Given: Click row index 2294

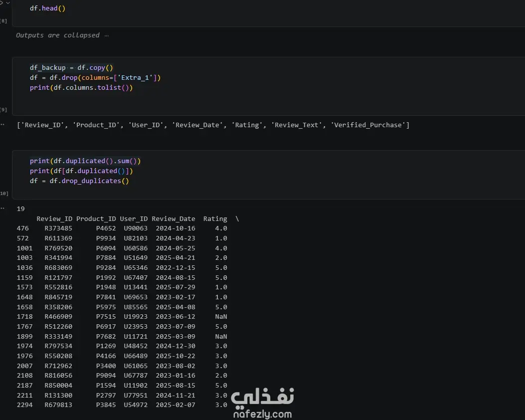Looking at the screenshot, I should tap(25, 405).
